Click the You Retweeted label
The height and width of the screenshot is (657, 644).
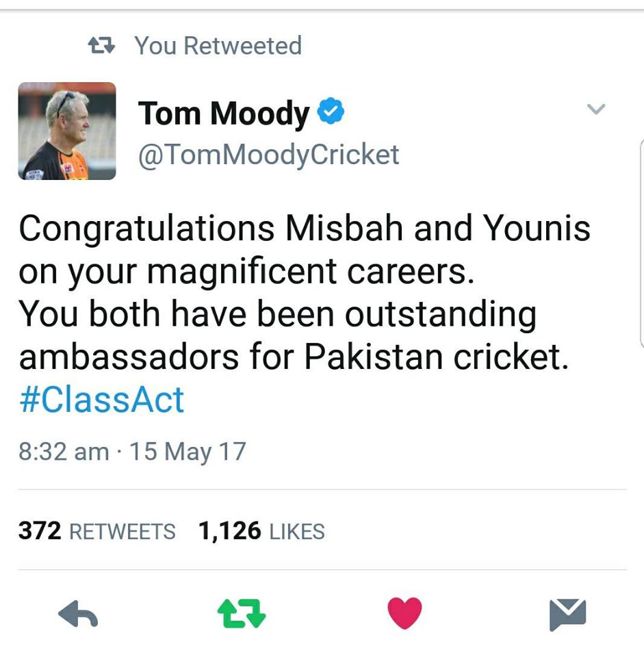pyautogui.click(x=218, y=45)
